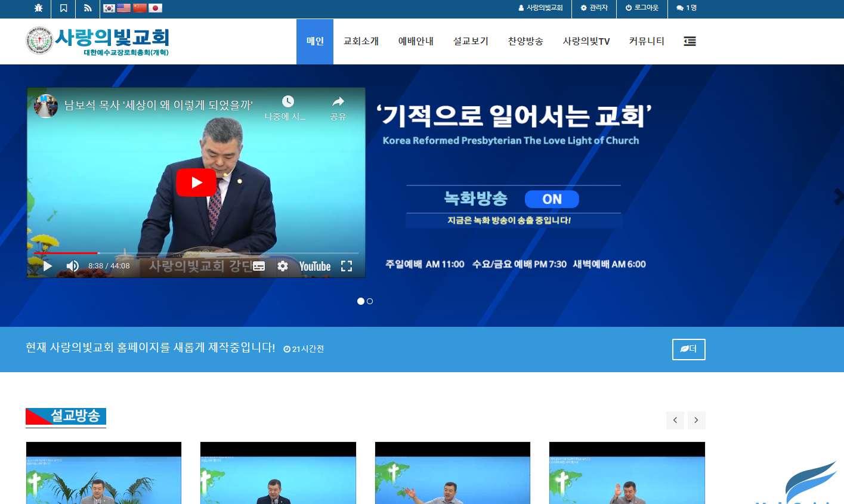Open YouTube player settings gear
Viewport: 844px width, 504px height.
click(x=283, y=266)
